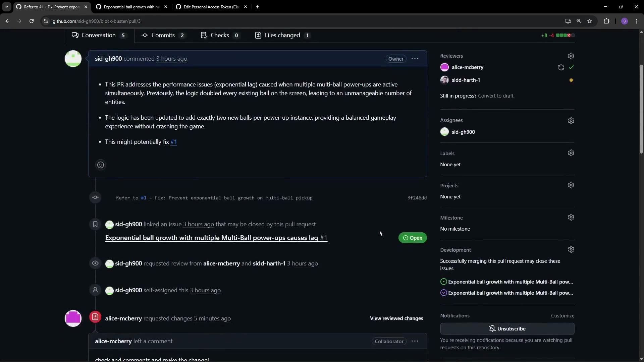This screenshot has height=362, width=644.
Task: Click sid-gh900 name in Assignees
Action: coord(463,132)
